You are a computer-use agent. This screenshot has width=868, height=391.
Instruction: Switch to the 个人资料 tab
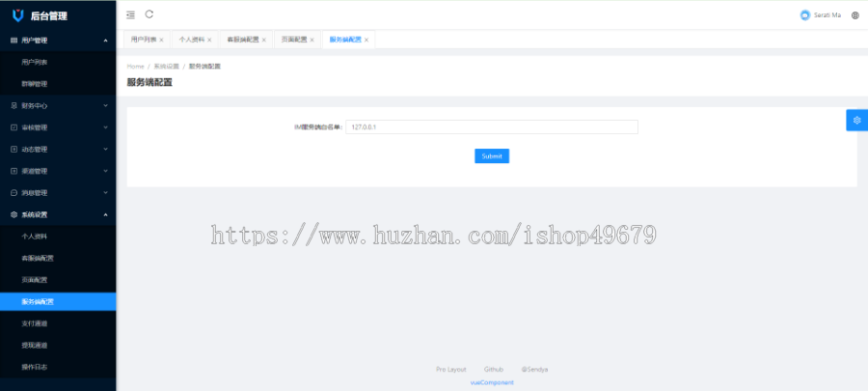pos(192,40)
